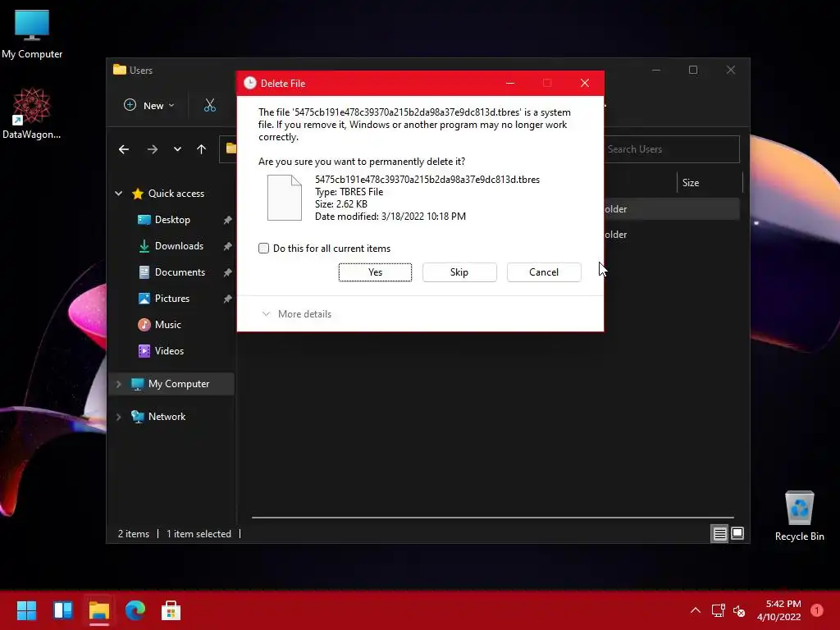The height and width of the screenshot is (630, 840).
Task: Click the '2 items' status bar text
Action: tap(134, 534)
